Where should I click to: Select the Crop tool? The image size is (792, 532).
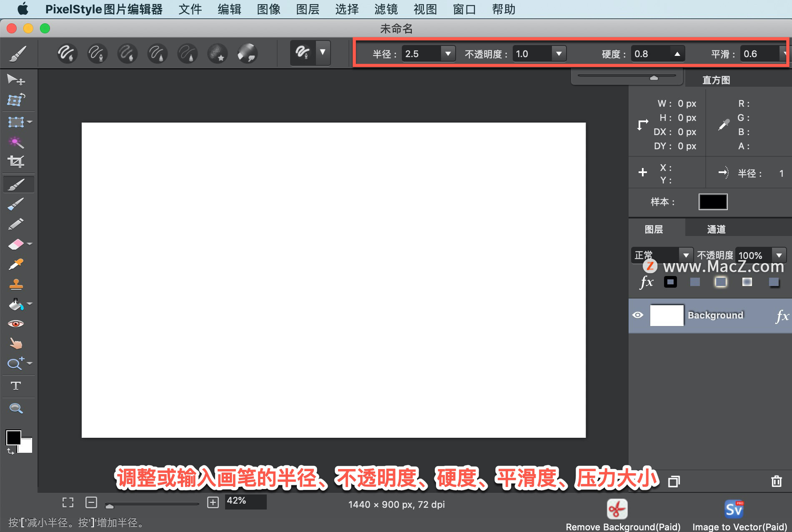pos(16,162)
